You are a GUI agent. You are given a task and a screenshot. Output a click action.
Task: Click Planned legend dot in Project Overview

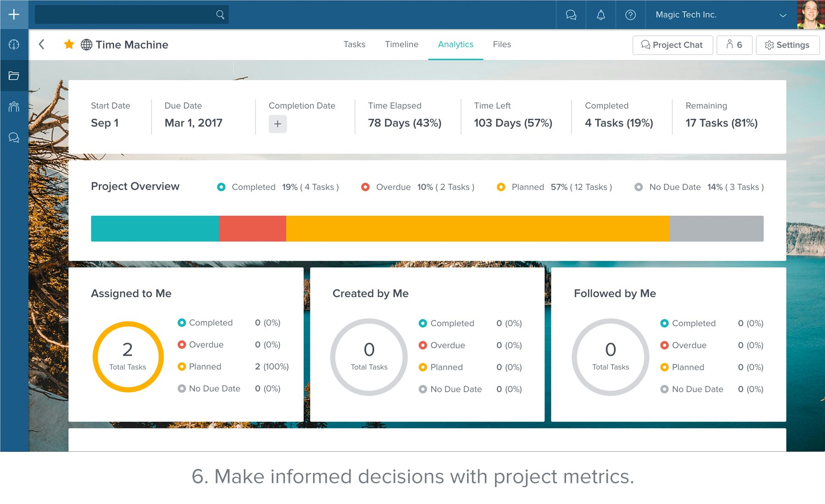tap(501, 187)
